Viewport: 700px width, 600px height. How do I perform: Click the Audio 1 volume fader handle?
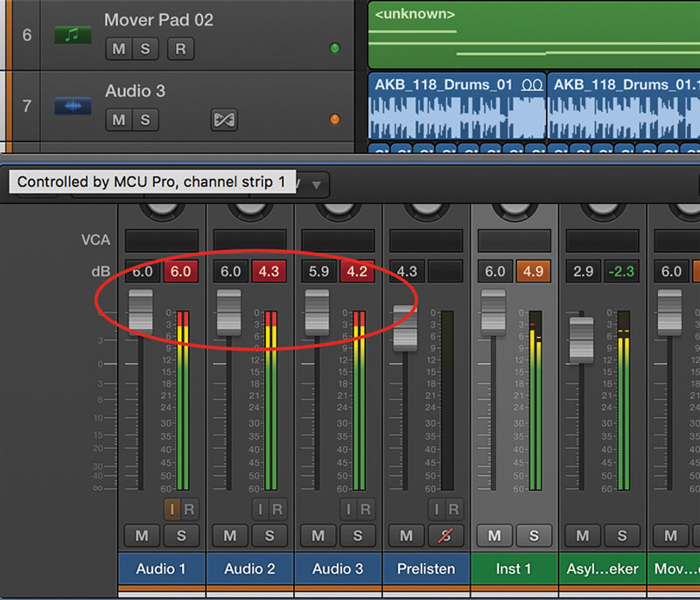[x=141, y=312]
